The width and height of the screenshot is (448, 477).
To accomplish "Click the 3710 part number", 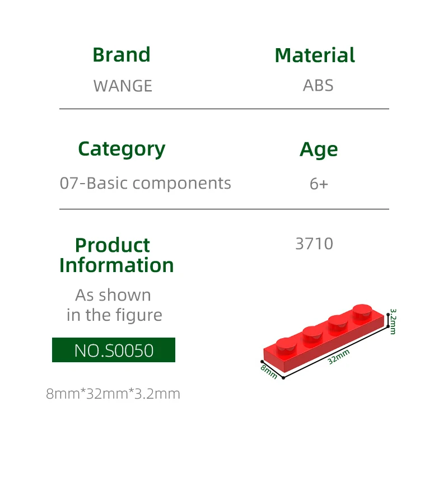I will [x=314, y=244].
